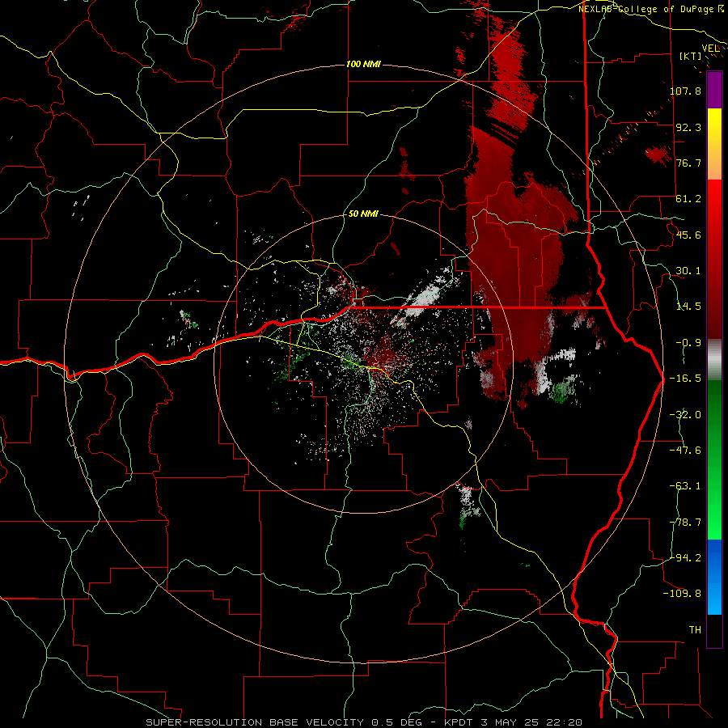
Task: Select the 14.5 velocity scale value
Action: point(688,307)
